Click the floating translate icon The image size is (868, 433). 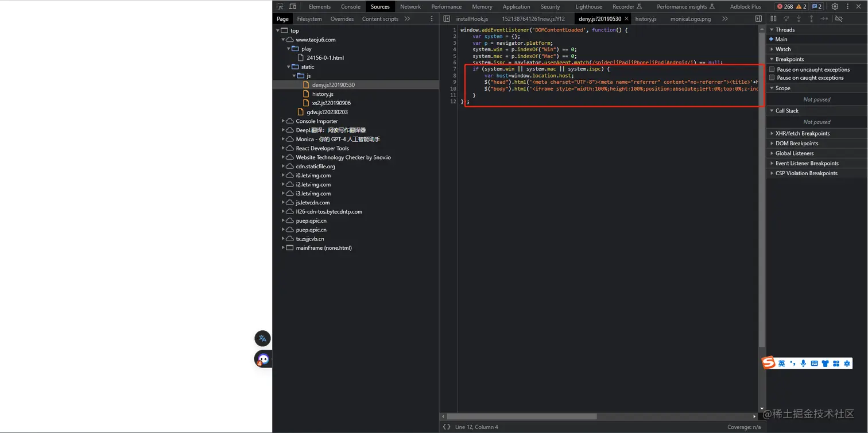(262, 338)
